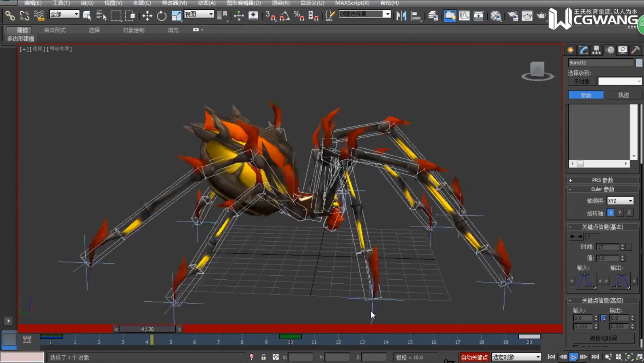This screenshot has height=363, width=644.
Task: Open the 创建选择集 named selection dropdown
Action: pos(364,14)
